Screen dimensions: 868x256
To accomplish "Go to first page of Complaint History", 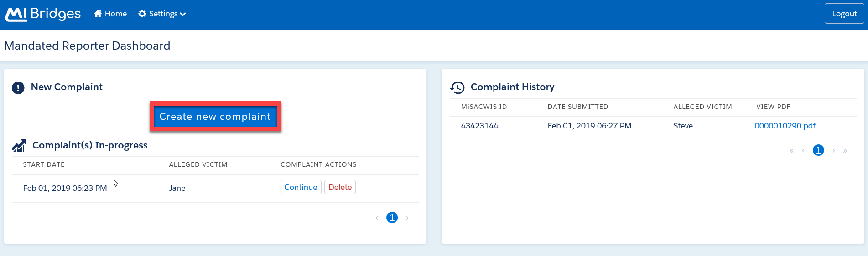I will coord(791,151).
